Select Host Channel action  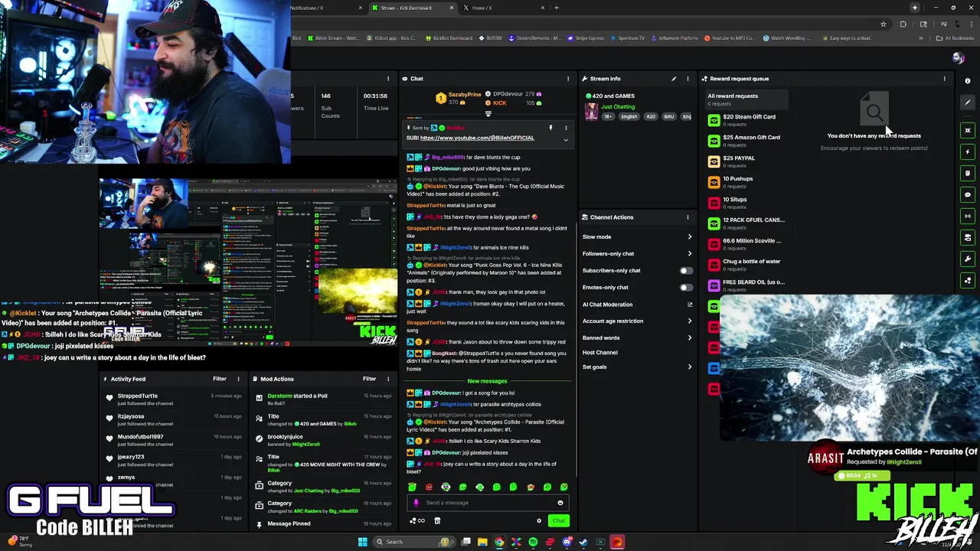(x=599, y=353)
